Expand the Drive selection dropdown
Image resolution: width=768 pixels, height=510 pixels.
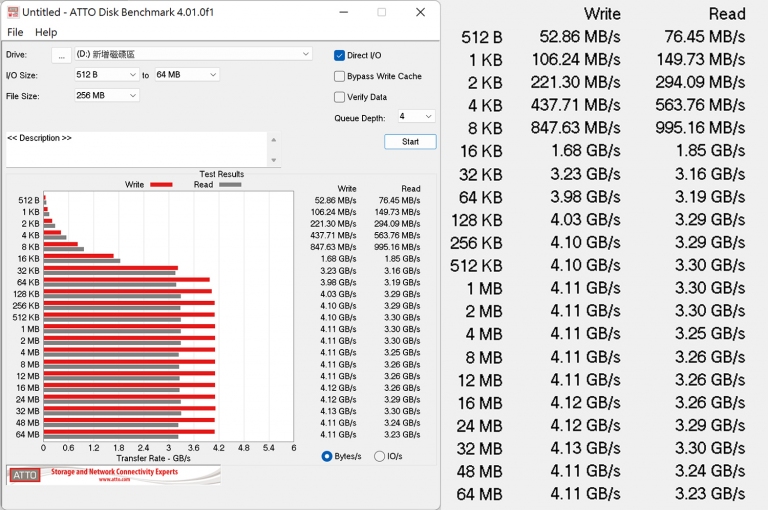pyautogui.click(x=306, y=54)
